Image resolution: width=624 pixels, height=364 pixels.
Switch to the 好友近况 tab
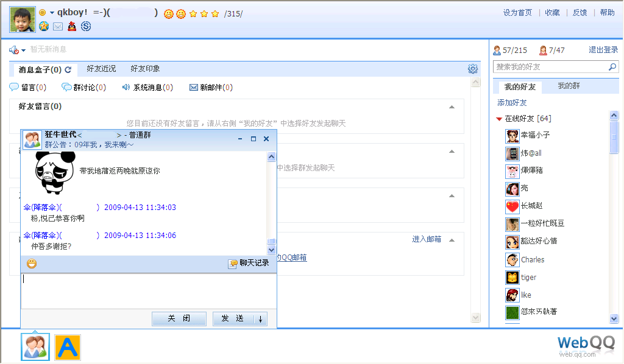[x=101, y=69]
